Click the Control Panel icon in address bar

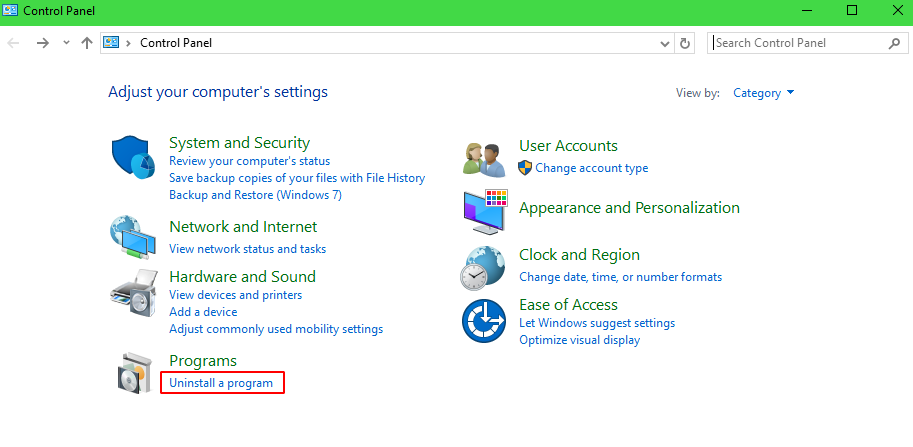point(111,42)
